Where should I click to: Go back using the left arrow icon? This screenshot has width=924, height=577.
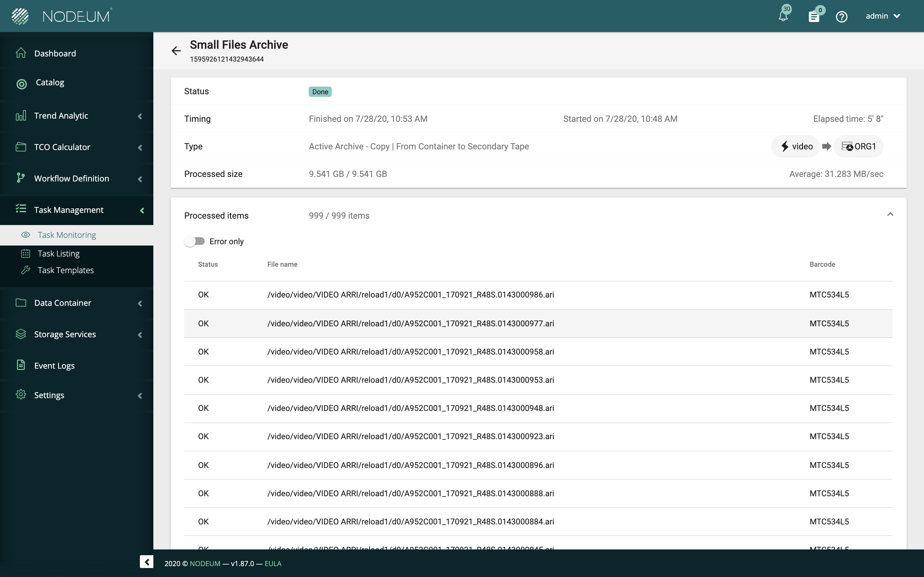(x=176, y=51)
